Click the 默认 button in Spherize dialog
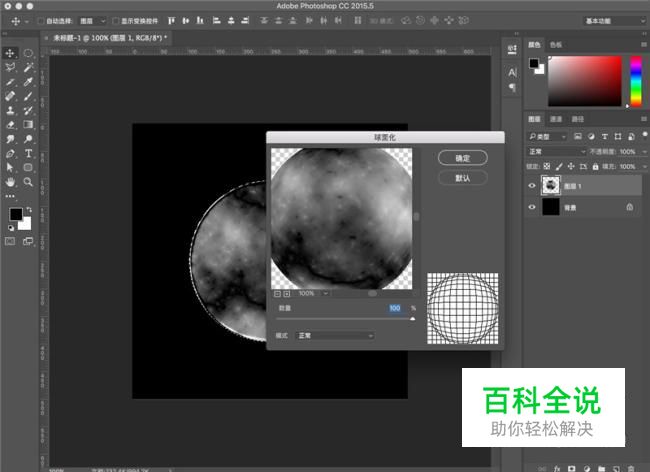650x472 pixels. coord(463,178)
